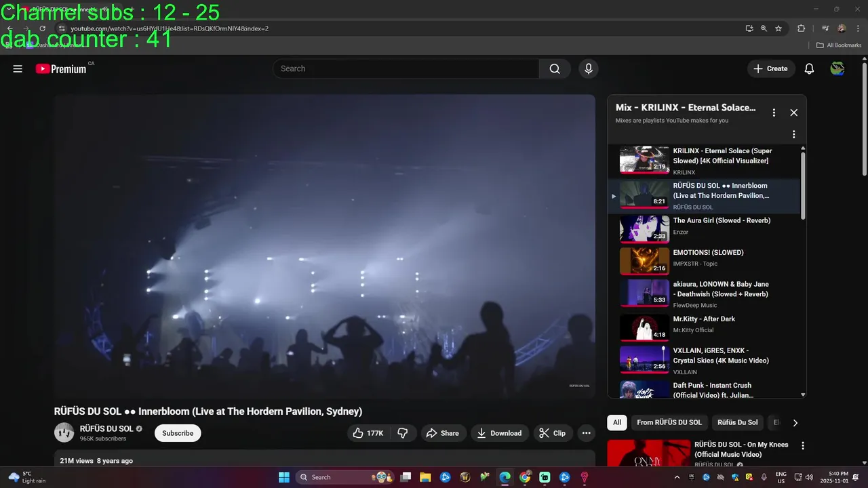868x488 pixels.
Task: Open Task View from taskbar
Action: tap(406, 477)
